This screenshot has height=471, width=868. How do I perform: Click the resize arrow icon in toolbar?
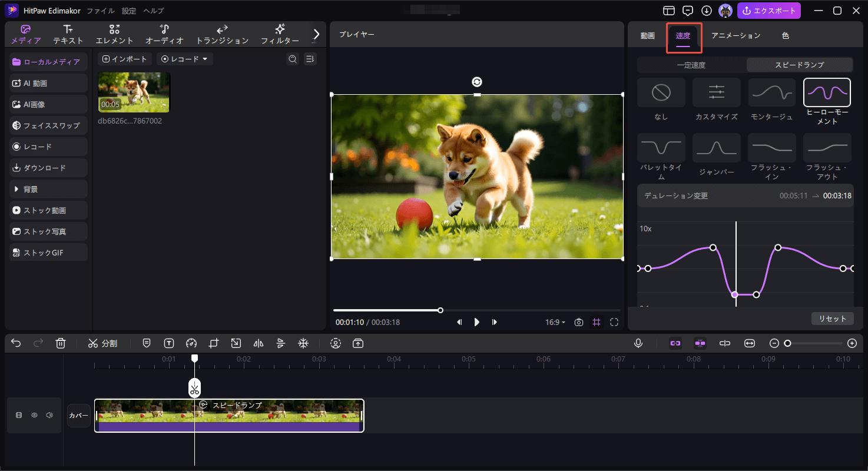click(x=236, y=343)
